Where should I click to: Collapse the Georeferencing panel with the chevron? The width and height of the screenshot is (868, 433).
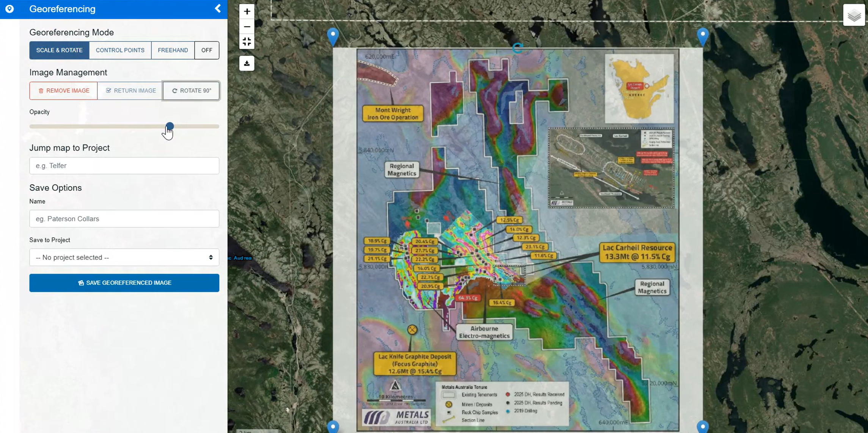[x=218, y=9]
